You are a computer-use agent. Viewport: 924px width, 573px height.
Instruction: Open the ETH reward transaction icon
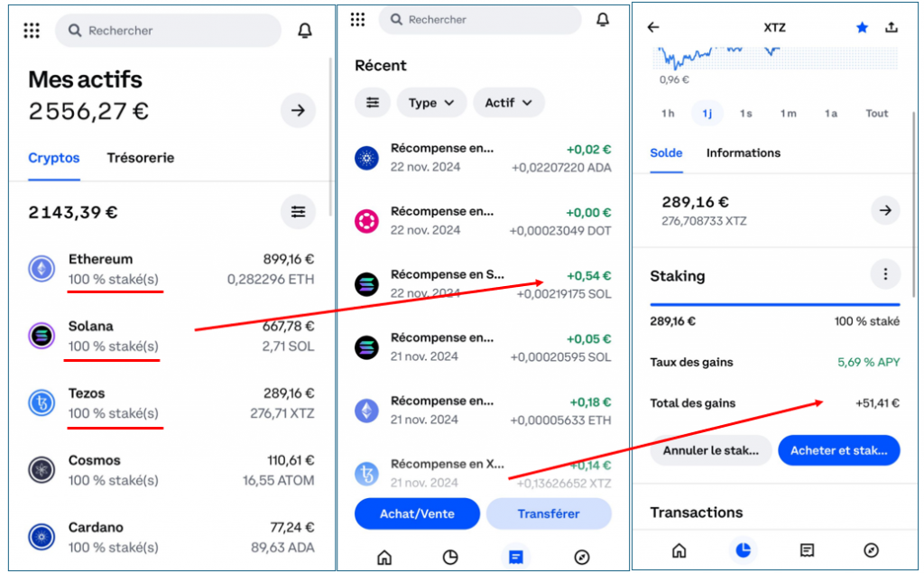coord(366,411)
